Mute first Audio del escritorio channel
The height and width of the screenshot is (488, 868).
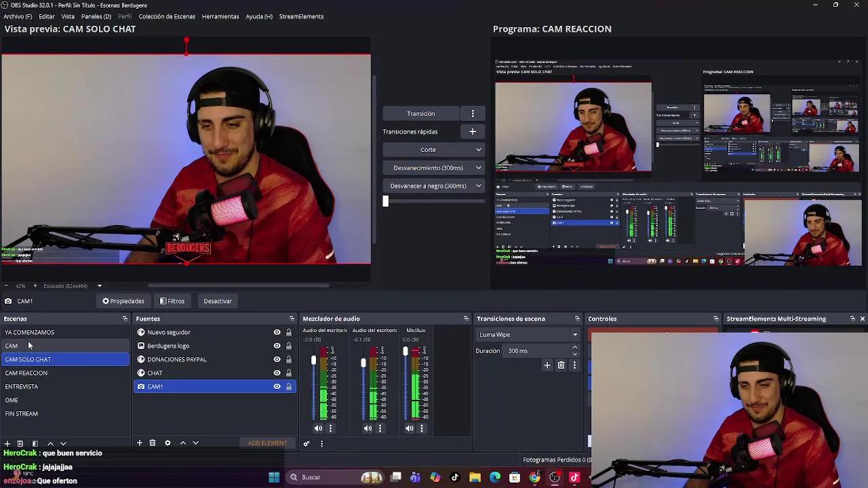[x=318, y=428]
